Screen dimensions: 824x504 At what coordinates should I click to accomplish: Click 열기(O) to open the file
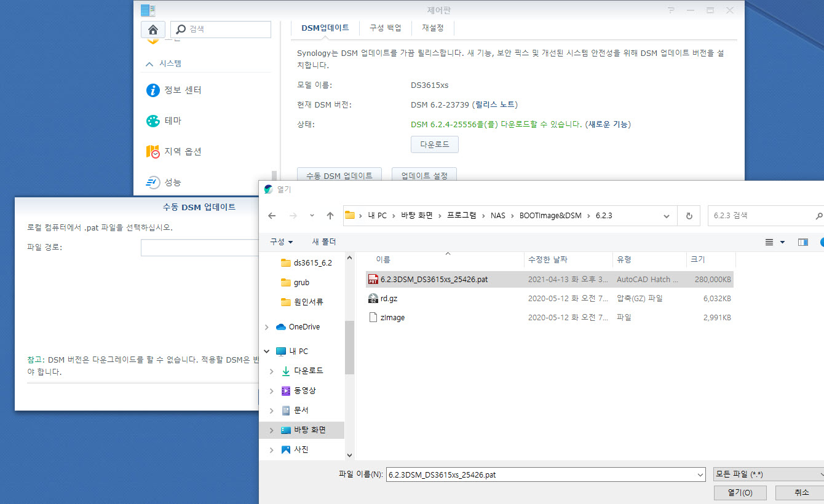741,492
